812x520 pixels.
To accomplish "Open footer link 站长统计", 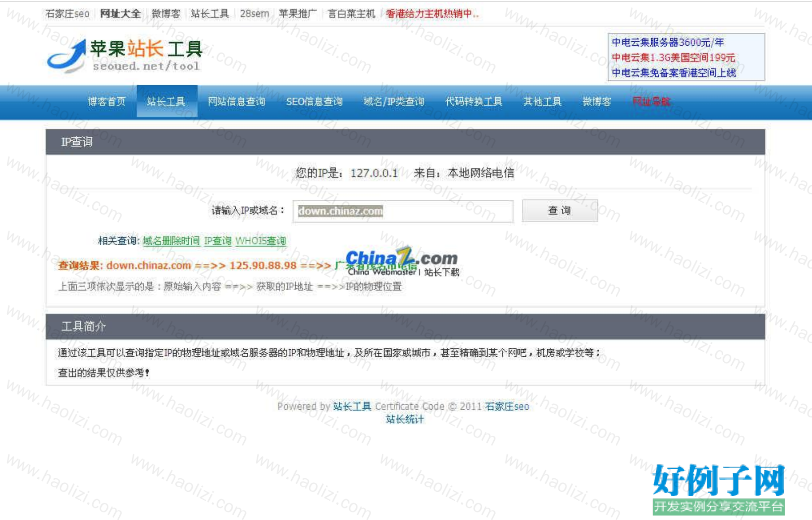I will coord(405,420).
